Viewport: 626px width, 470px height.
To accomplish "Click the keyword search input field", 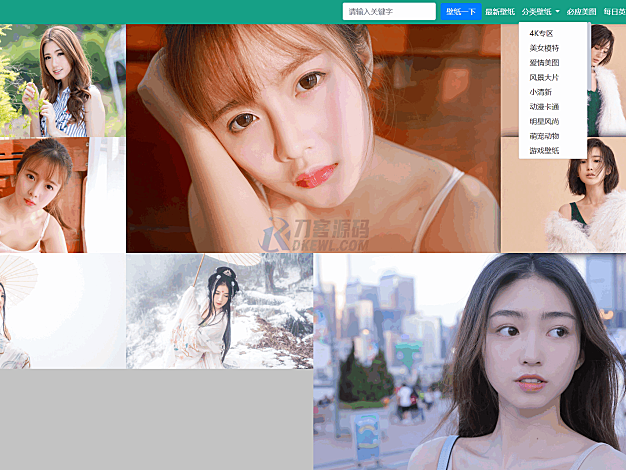I will click(388, 12).
